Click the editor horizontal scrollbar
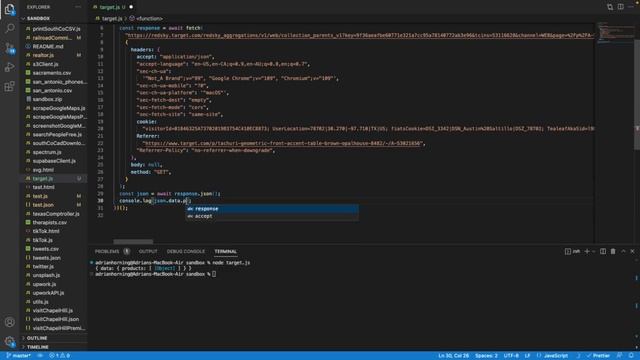The height and width of the screenshot is (360, 640). click(133, 242)
